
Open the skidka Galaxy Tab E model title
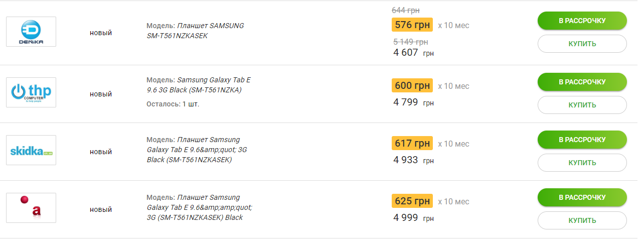click(197, 150)
